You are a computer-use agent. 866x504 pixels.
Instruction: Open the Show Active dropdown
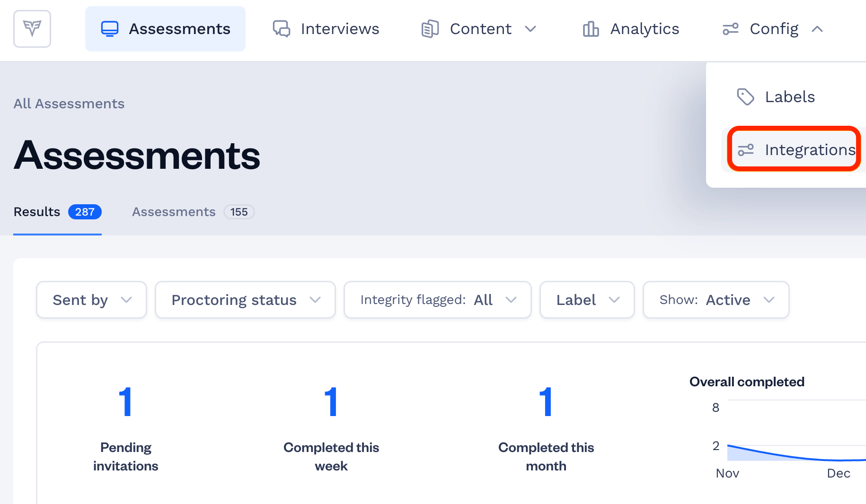716,300
